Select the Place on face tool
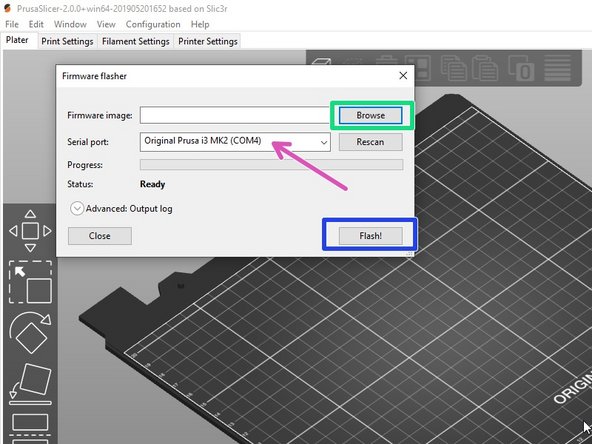Image resolution: width=592 pixels, height=444 pixels. 30,384
